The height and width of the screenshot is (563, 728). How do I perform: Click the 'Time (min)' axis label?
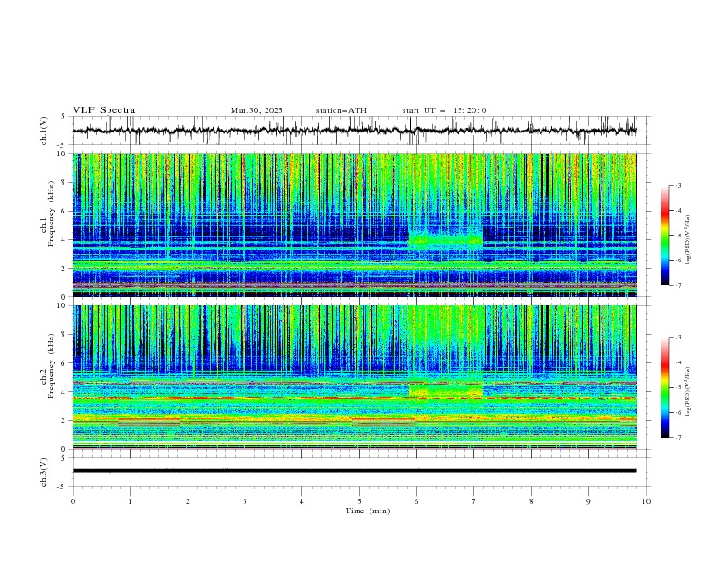pos(368,511)
